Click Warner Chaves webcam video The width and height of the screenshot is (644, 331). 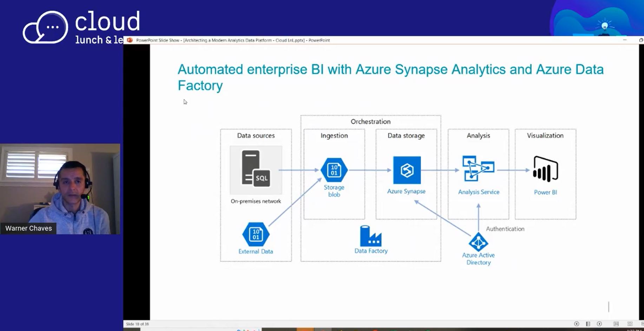60,189
